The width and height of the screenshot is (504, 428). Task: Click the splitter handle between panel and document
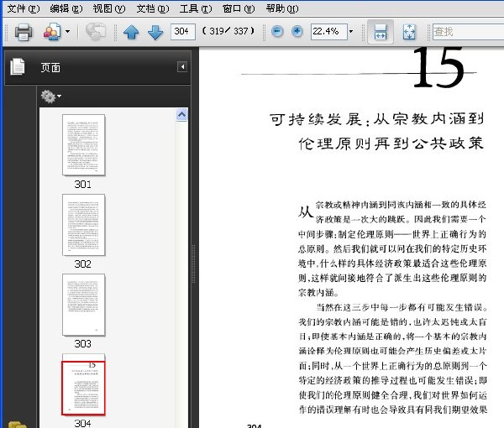[x=193, y=264]
